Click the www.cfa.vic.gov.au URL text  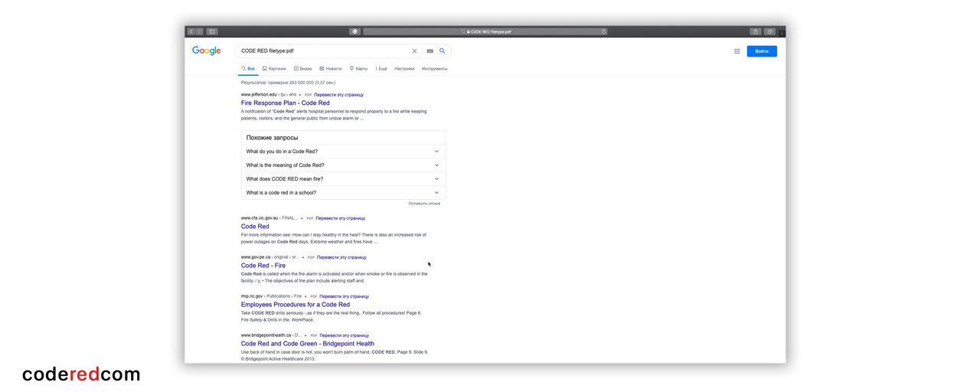260,218
